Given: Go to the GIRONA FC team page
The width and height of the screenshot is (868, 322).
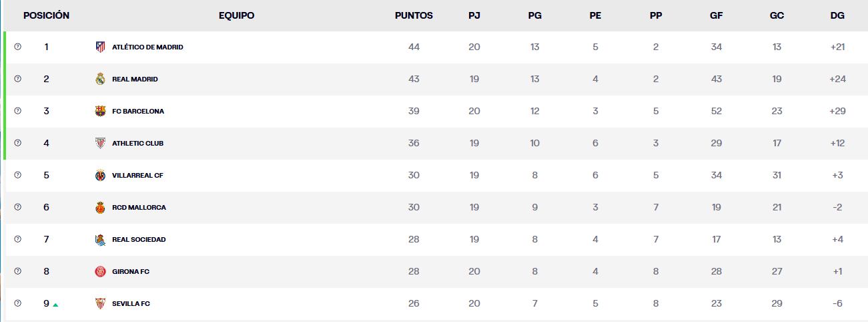Looking at the screenshot, I should pyautogui.click(x=130, y=272).
